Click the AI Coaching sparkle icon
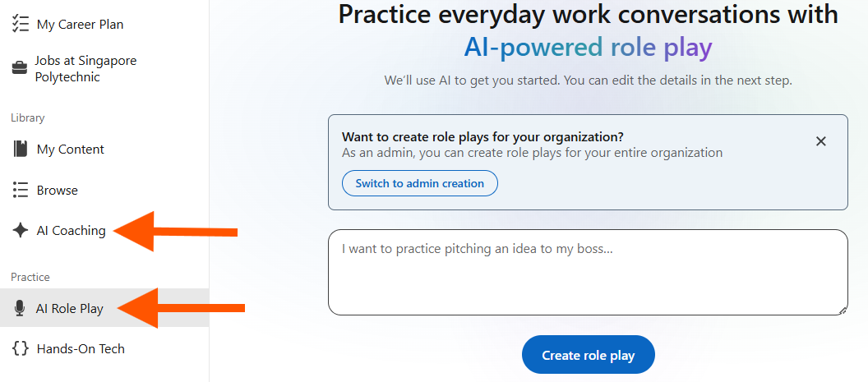This screenshot has height=382, width=868. [x=20, y=230]
